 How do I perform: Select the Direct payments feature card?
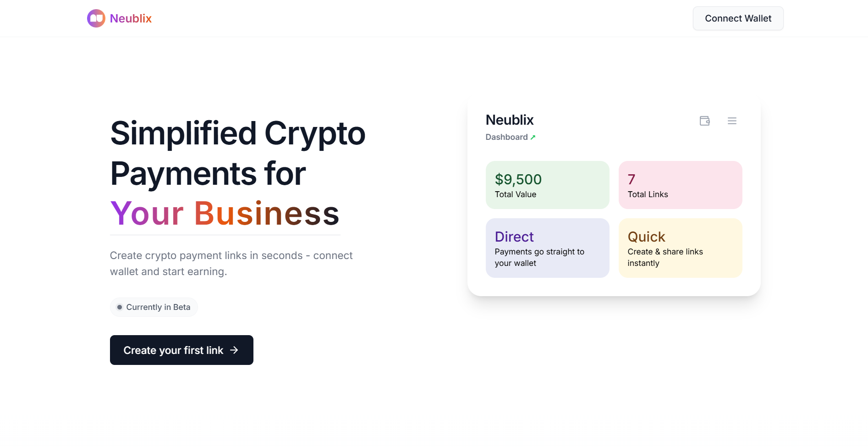[x=547, y=248]
